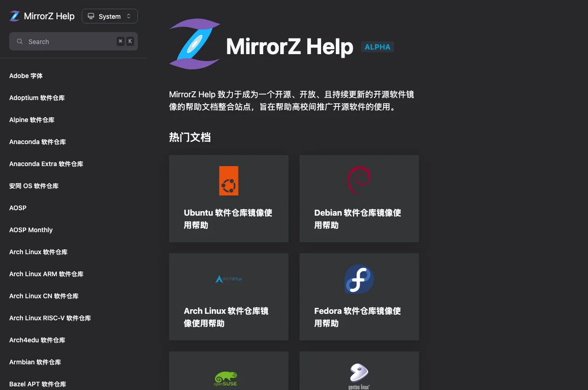The image size is (588, 390).
Task: Click the Arch Linux logo icon
Action: [229, 279]
